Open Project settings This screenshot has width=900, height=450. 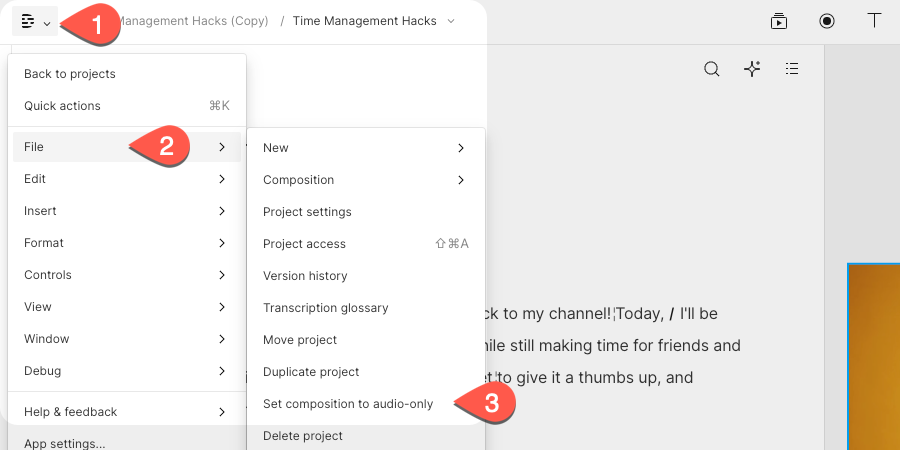[307, 212]
